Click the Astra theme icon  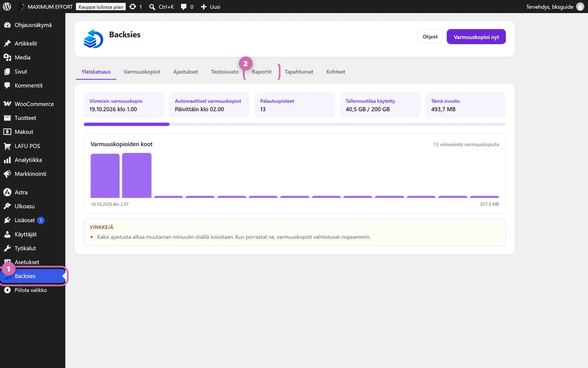click(7, 192)
